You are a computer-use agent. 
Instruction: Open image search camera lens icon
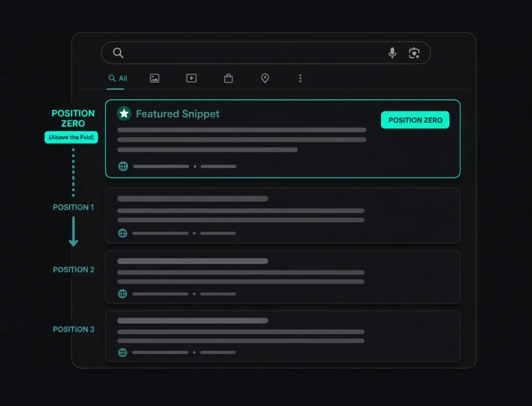414,53
